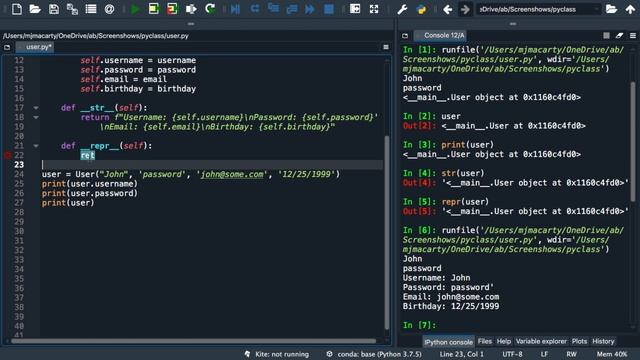Screen dimensions: 640x360
Task: Re-run the last script
Action: tap(210, 9)
